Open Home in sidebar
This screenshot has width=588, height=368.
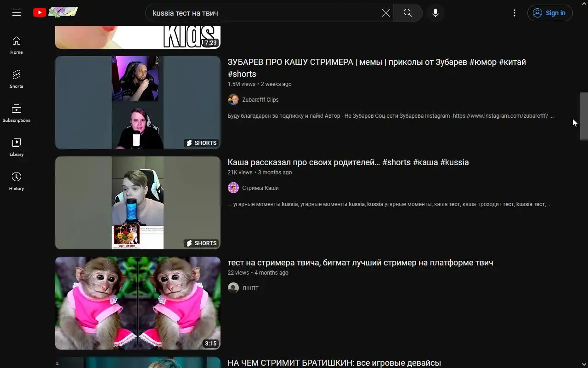click(x=17, y=45)
